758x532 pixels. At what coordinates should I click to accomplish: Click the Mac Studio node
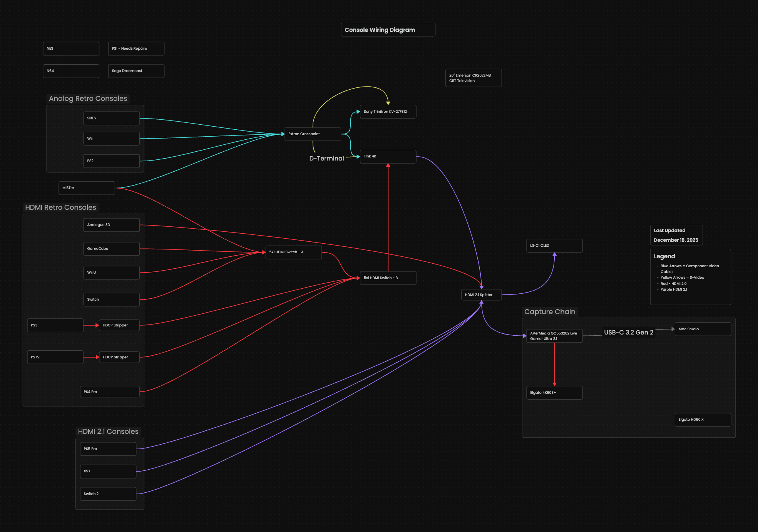coord(703,329)
